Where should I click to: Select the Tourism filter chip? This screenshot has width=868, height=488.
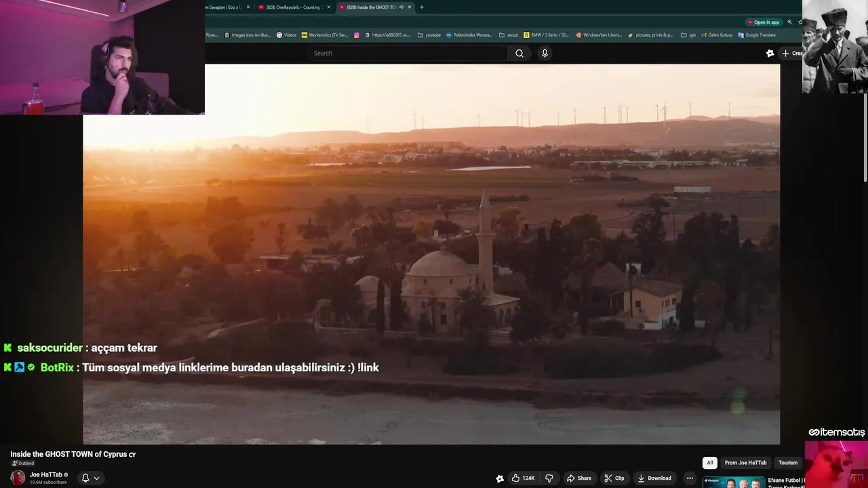pos(788,463)
